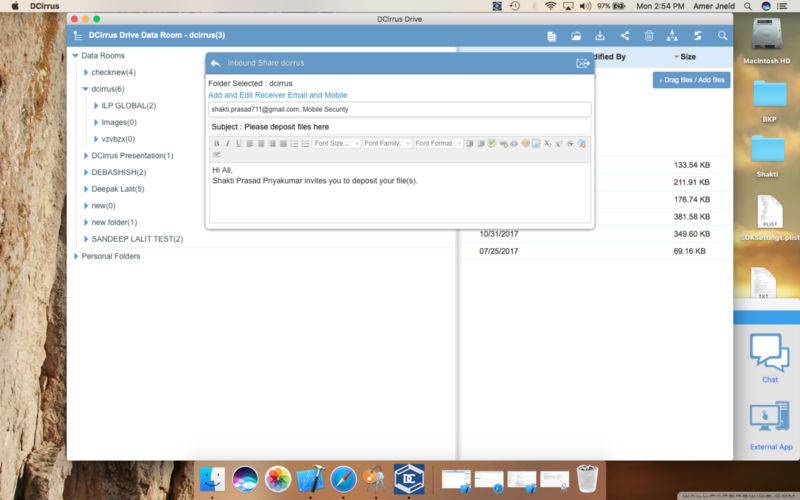Click the folder tree icon beside Data Room title
800x500 pixels.
tap(78, 35)
